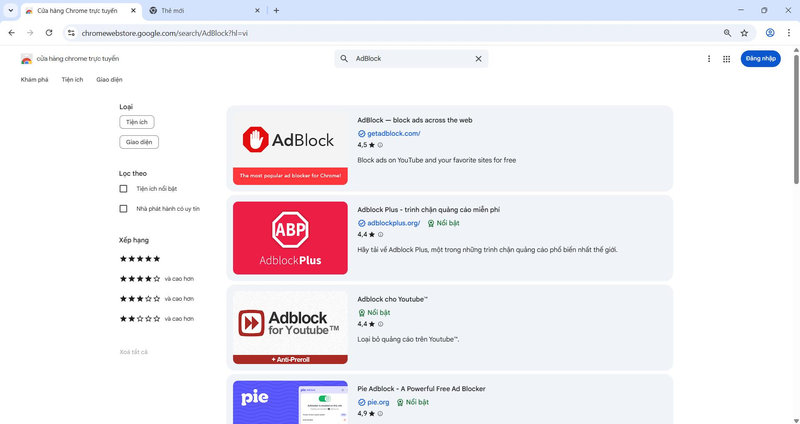Screen dimensions: 800x424
Task: Close the 'Thẻ mới' tab
Action: 257,10
